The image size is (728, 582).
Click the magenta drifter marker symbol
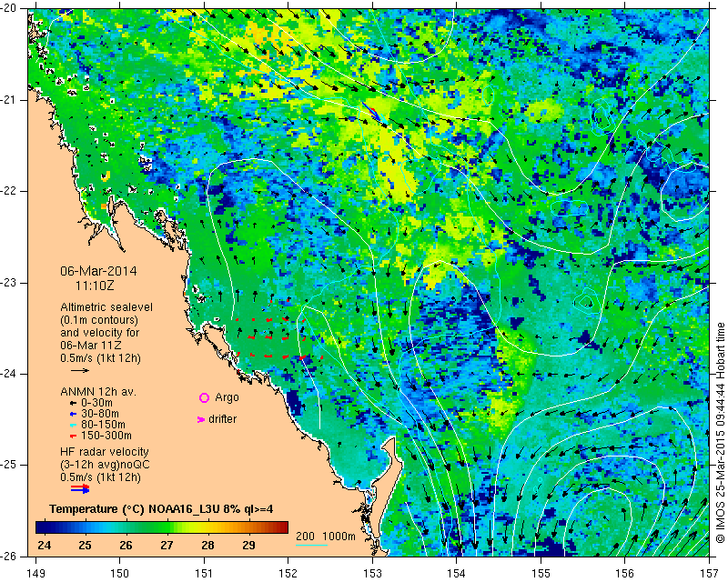click(x=201, y=419)
